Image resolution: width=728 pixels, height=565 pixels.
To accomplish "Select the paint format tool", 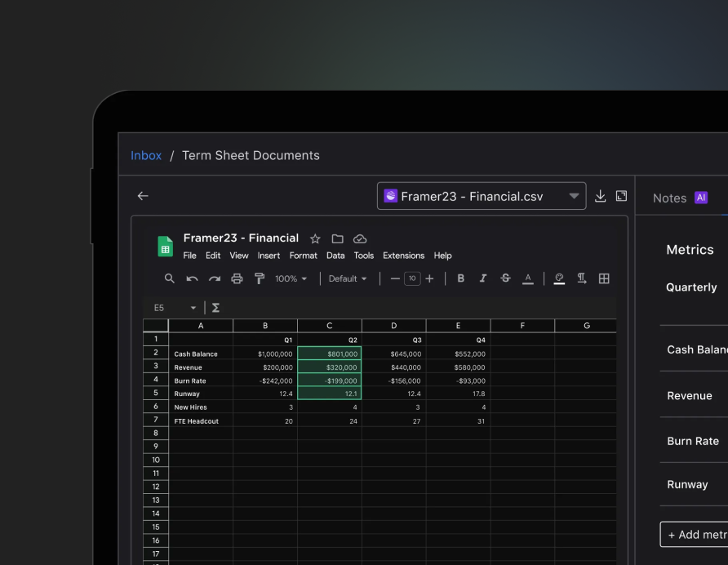I will [260, 278].
